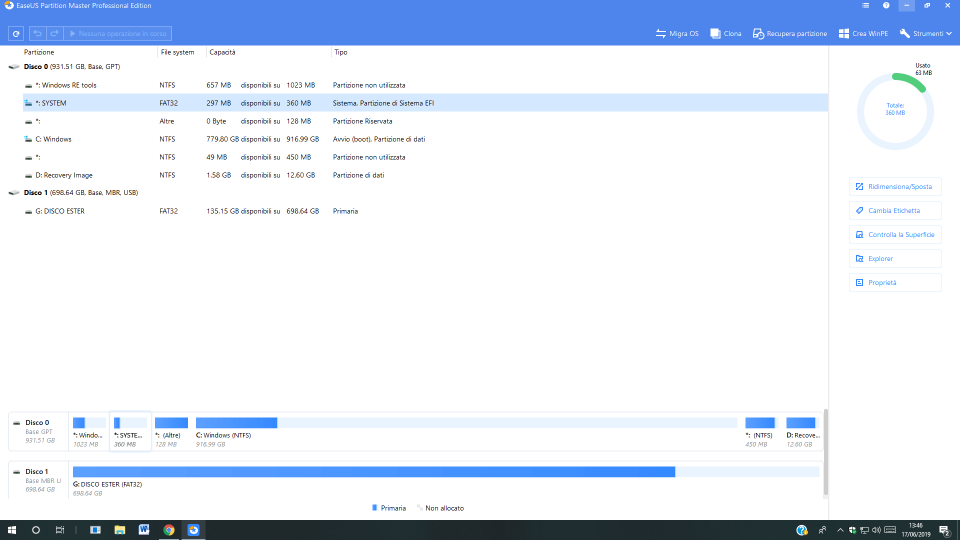Click the Capacità column header
This screenshot has height=540, width=960.
point(222,52)
